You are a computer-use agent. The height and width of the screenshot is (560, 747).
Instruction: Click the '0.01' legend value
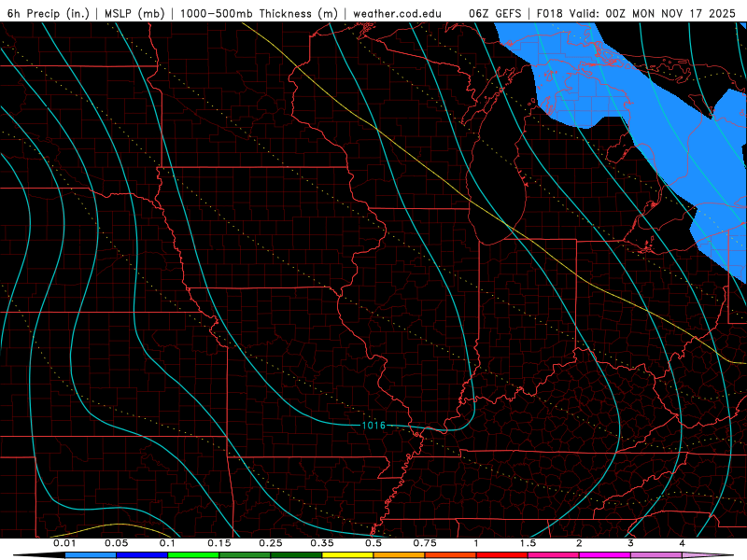click(x=64, y=543)
